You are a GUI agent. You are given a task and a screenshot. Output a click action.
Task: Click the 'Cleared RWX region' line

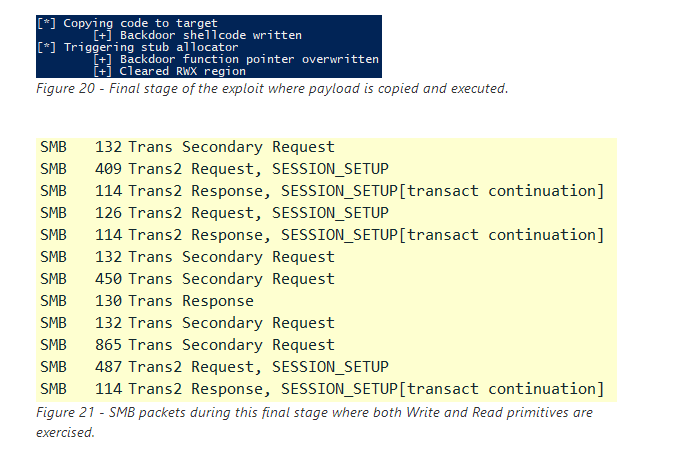pyautogui.click(x=169, y=71)
